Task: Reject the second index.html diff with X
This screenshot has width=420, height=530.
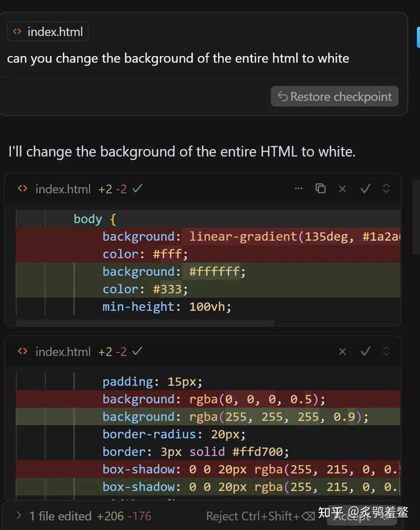Action: pyautogui.click(x=342, y=351)
